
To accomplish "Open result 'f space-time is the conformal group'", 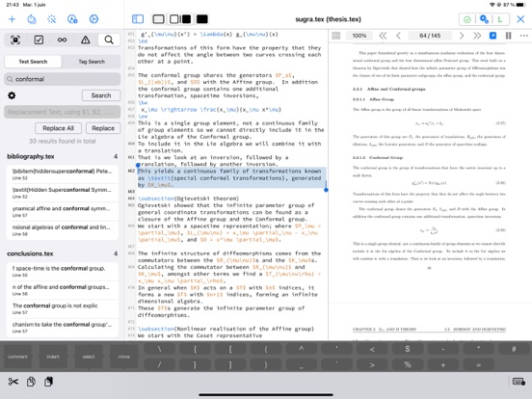I will point(63,271).
